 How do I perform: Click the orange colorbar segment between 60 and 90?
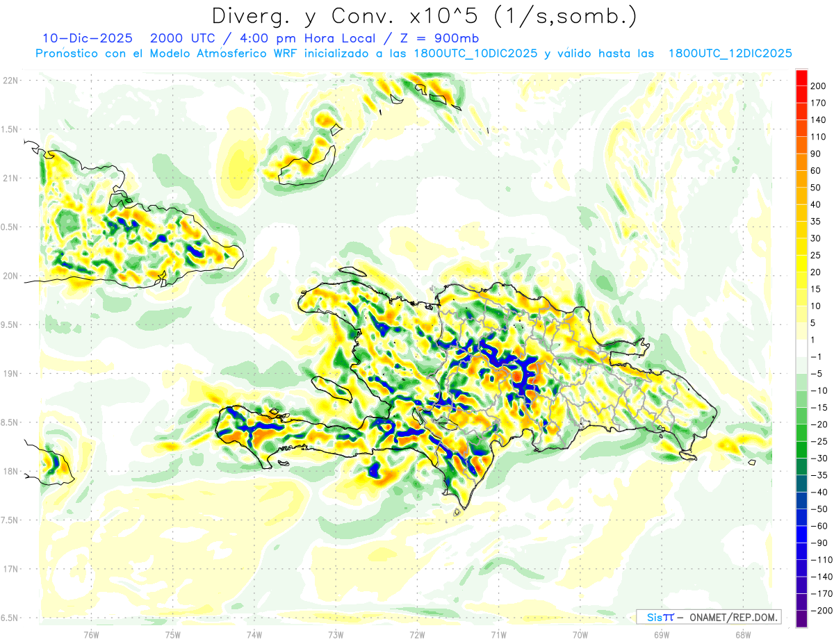801,162
